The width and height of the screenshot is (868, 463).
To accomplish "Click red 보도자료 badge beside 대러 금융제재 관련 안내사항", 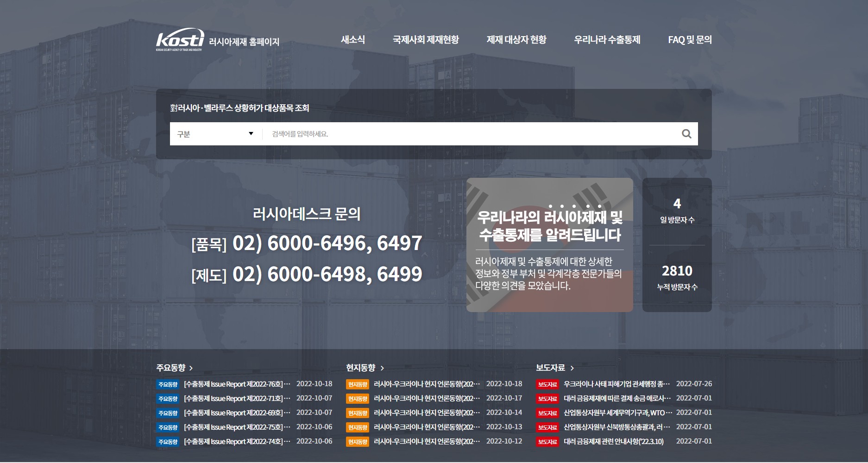I will (547, 442).
